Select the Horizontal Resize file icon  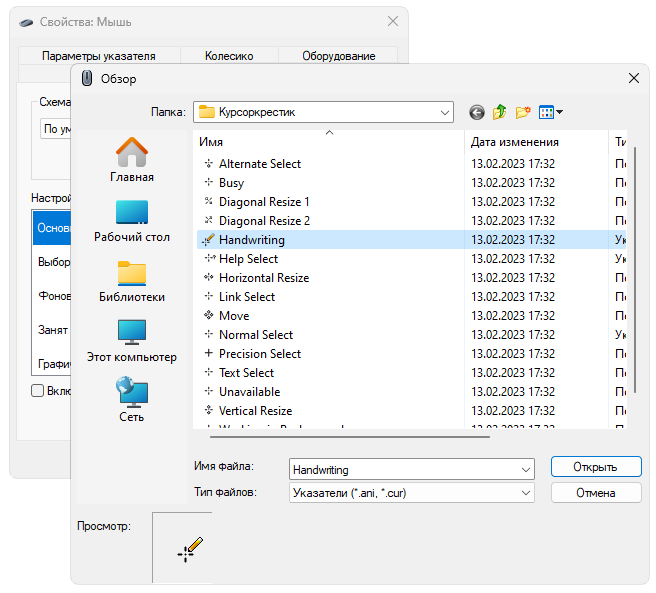pyautogui.click(x=208, y=277)
